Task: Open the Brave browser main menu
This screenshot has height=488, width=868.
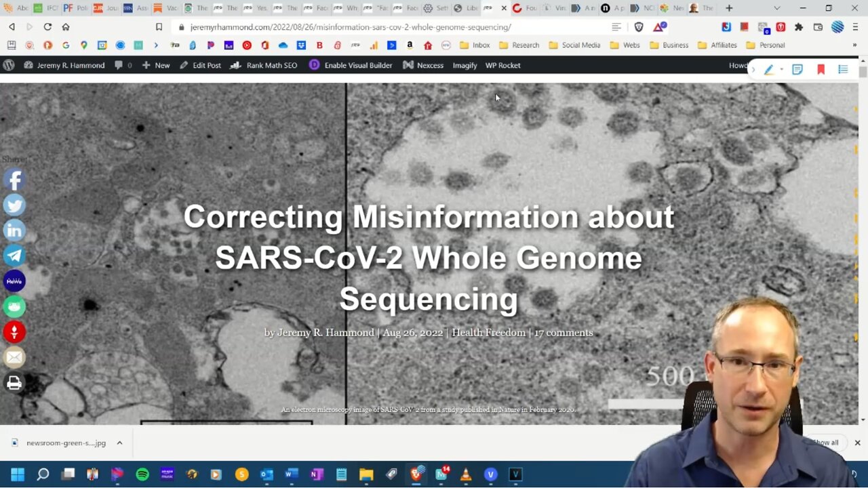Action: coord(856,27)
